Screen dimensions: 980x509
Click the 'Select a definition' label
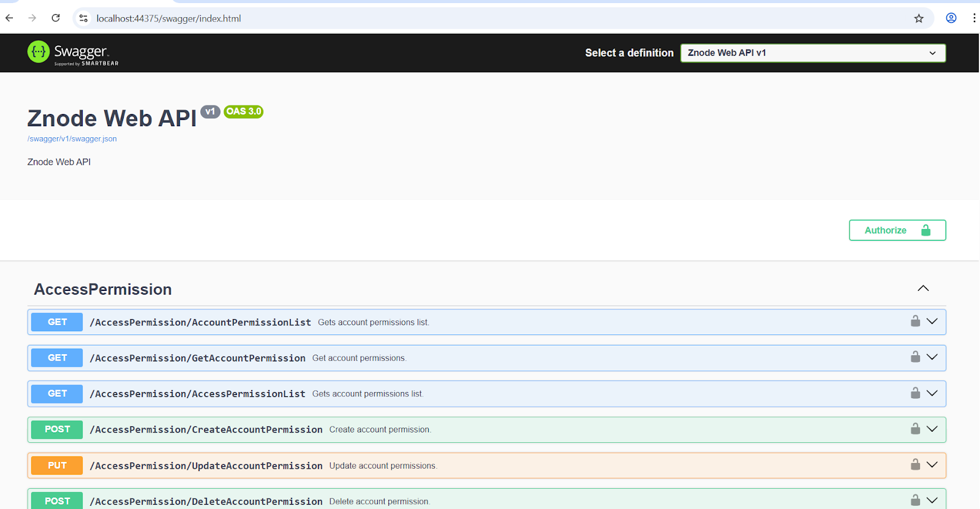tap(629, 53)
